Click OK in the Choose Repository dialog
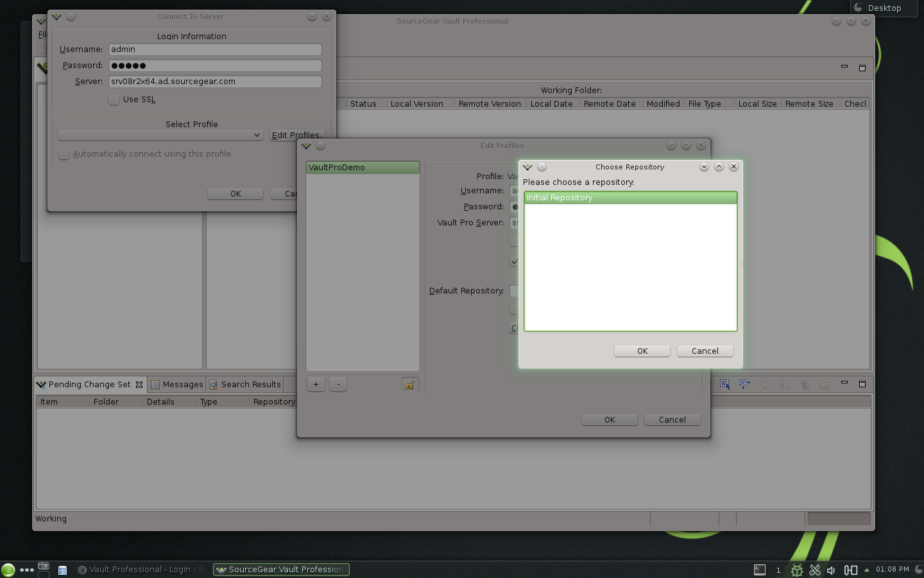924x578 pixels. [x=642, y=351]
